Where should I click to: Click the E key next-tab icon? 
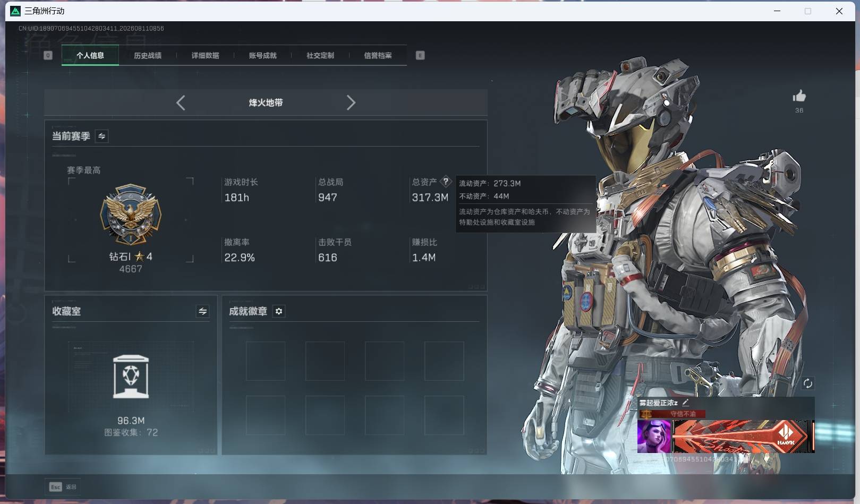click(420, 55)
